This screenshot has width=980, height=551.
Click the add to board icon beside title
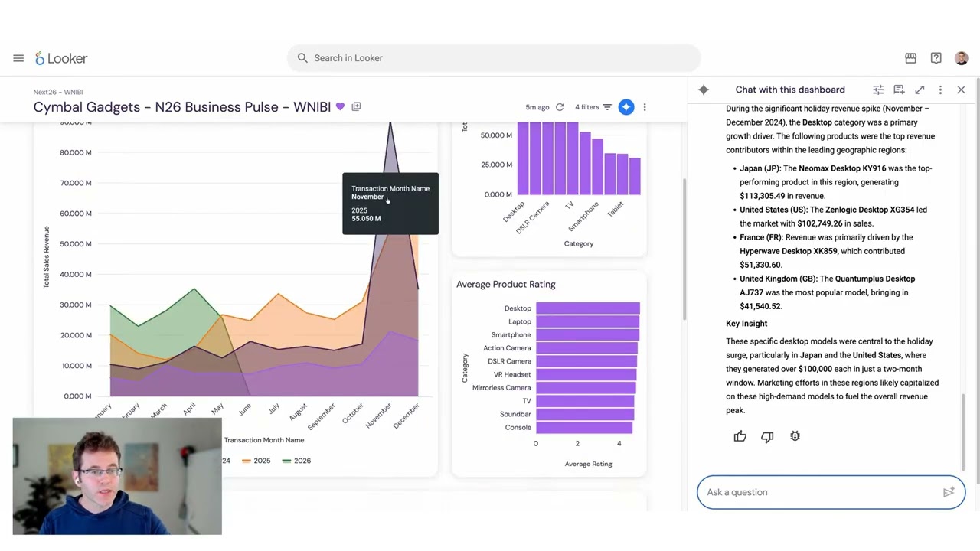(x=356, y=106)
